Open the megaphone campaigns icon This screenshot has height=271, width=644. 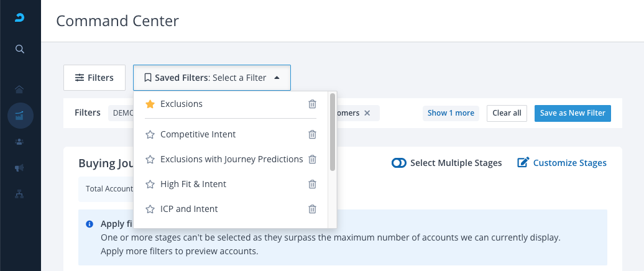[x=20, y=168]
